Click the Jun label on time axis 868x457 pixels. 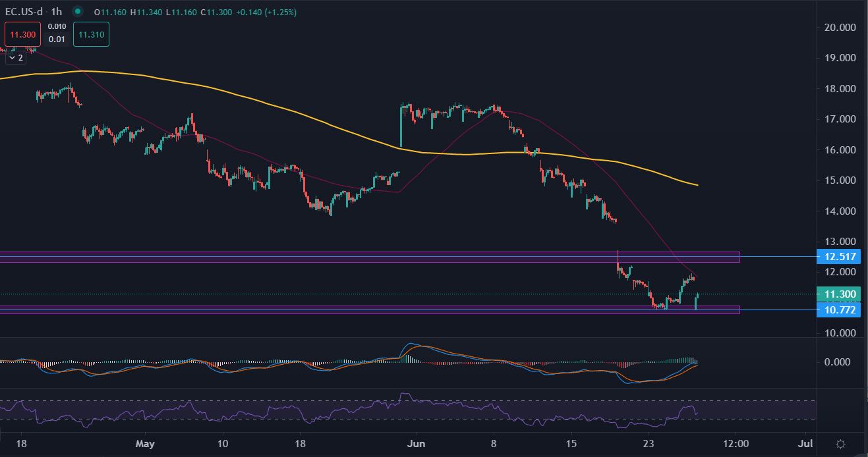tap(417, 444)
